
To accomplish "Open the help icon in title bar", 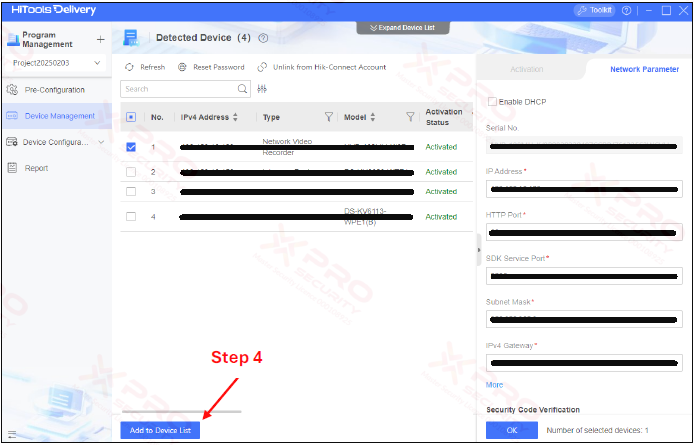I will tap(626, 10).
